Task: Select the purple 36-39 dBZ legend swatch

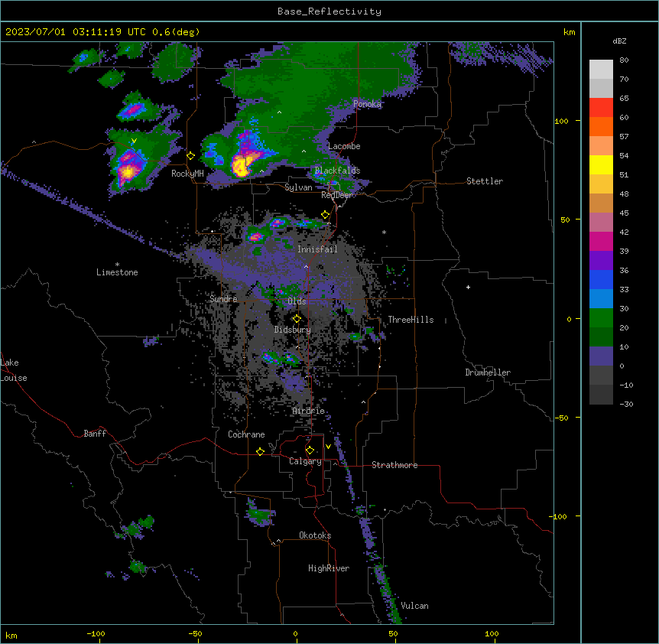Action: [x=601, y=261]
